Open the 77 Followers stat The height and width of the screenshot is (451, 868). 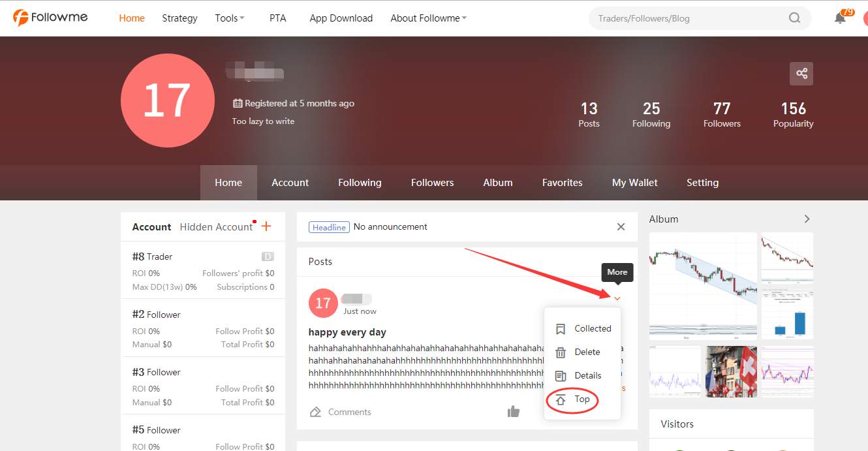(722, 114)
